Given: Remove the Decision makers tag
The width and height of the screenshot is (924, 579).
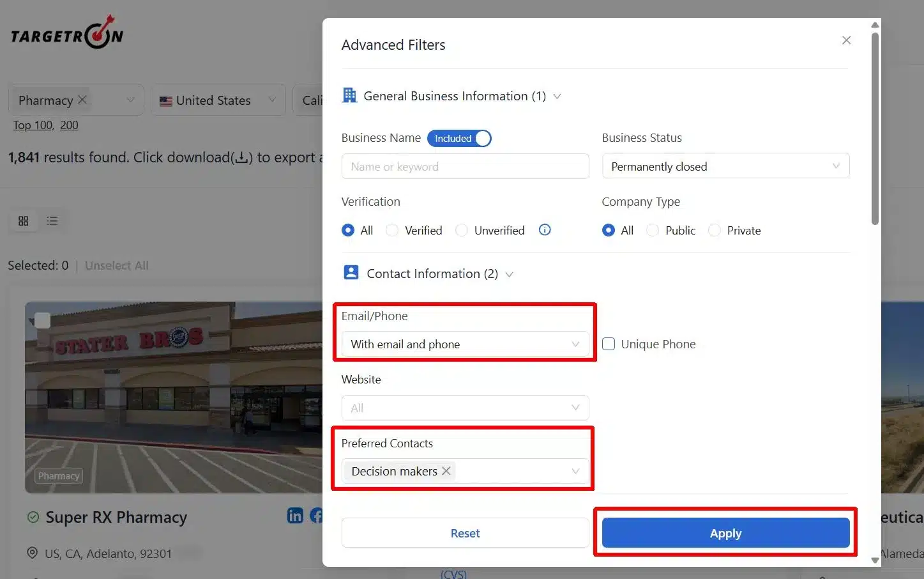Looking at the screenshot, I should pyautogui.click(x=446, y=471).
